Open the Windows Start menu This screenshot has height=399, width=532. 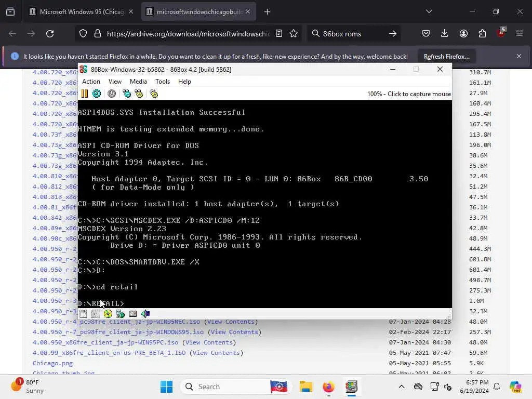tap(166, 387)
